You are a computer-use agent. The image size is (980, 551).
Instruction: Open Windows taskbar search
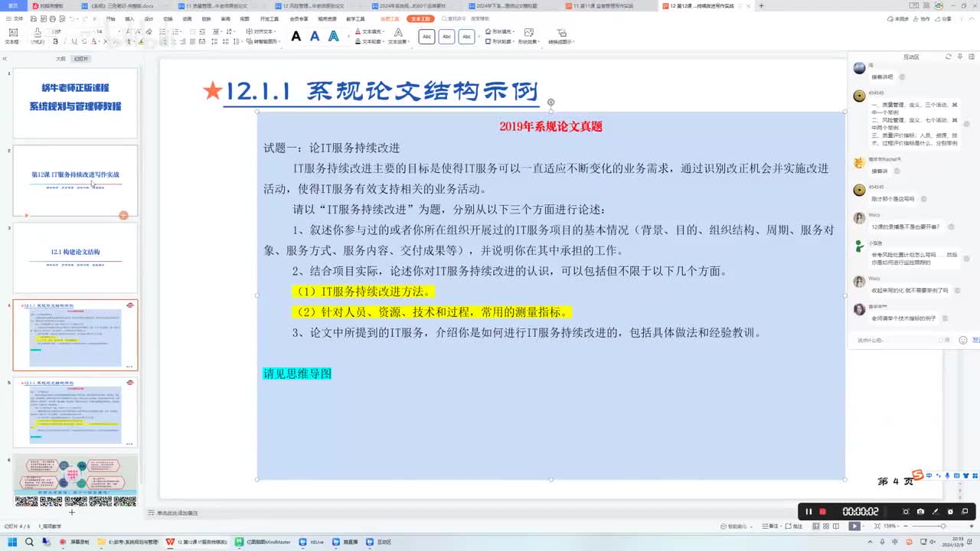point(29,542)
